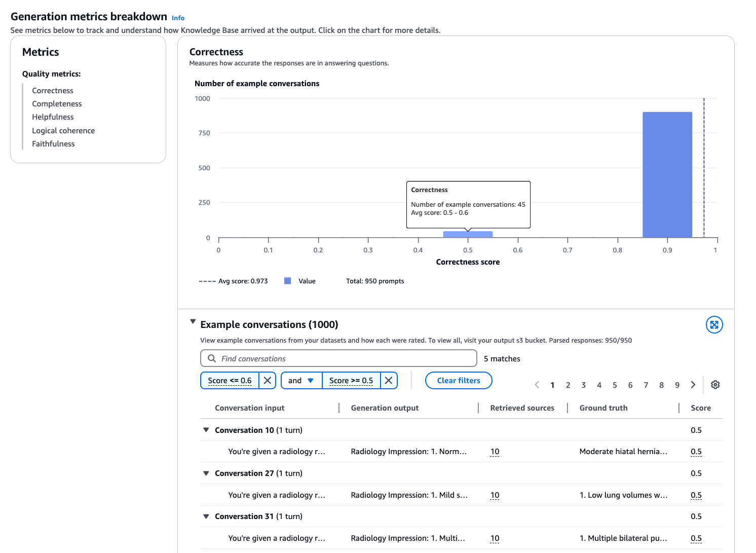Open retrieved sources for Conversation 10

pyautogui.click(x=495, y=451)
